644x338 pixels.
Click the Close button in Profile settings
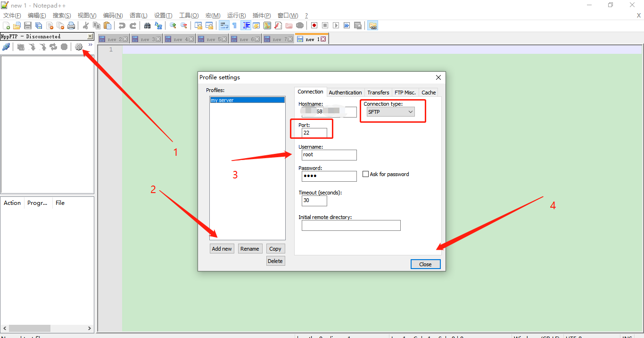425,264
